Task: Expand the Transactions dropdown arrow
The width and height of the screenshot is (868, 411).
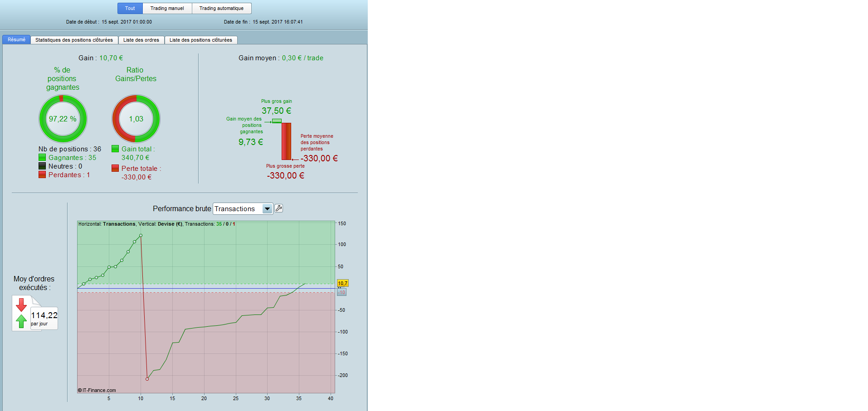Action: [268, 209]
